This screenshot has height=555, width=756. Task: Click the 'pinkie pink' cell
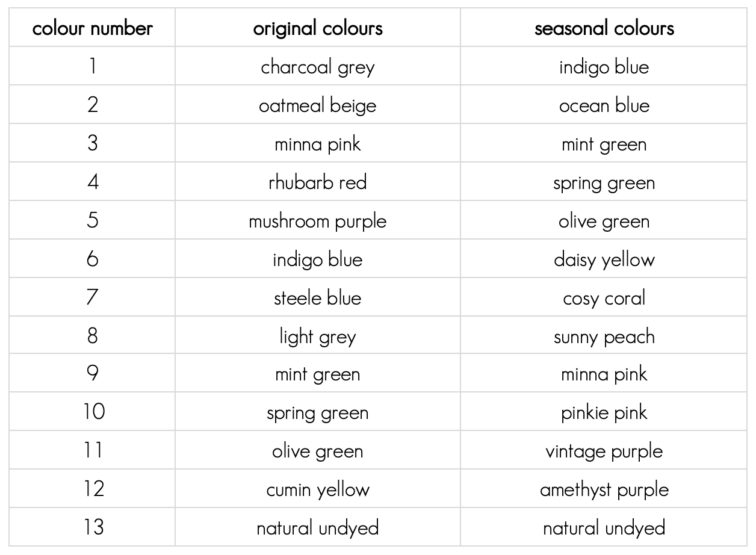click(604, 412)
